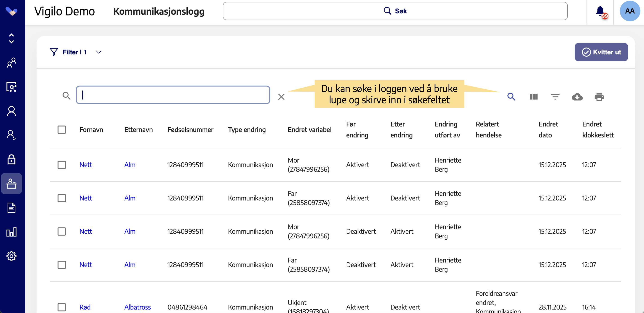
Task: Click the Vigilo logo icon
Action: [11, 11]
